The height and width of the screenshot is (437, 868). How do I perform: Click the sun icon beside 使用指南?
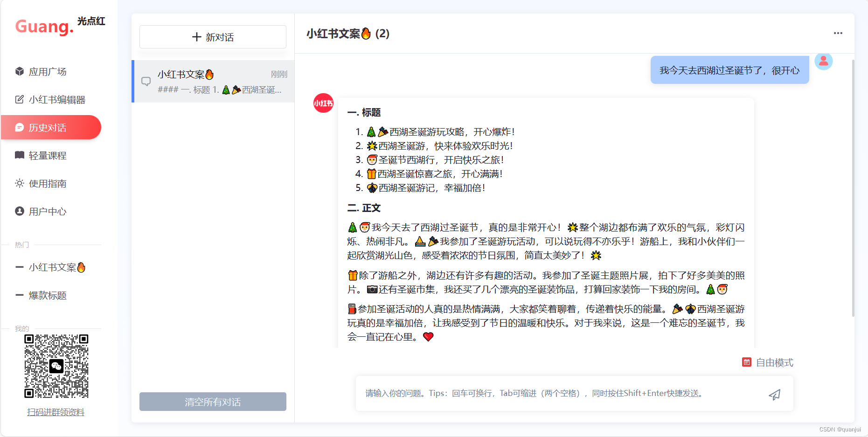tap(20, 183)
